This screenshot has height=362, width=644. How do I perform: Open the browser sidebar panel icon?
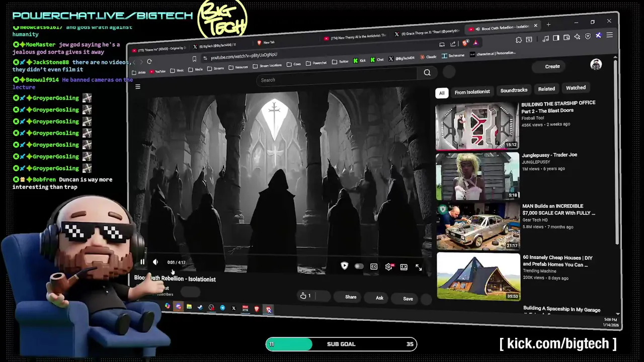pos(556,38)
